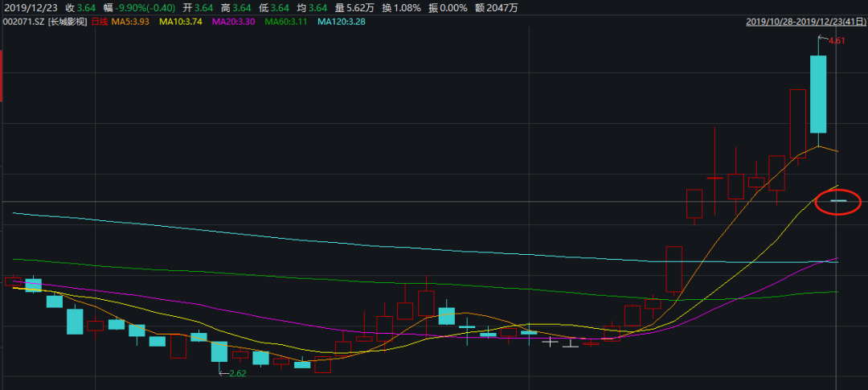Select the 日线 period indicator
Image resolution: width=868 pixels, height=390 pixels.
[100, 22]
